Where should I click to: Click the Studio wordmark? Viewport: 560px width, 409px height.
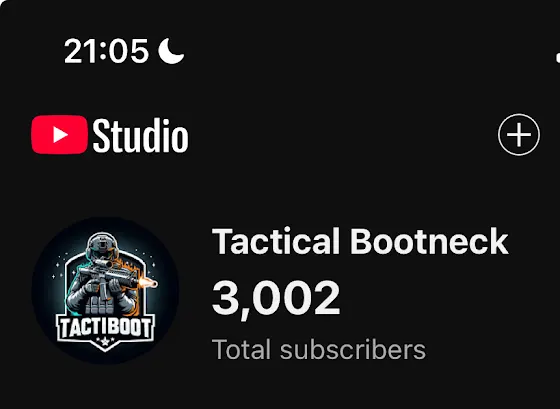click(x=140, y=136)
